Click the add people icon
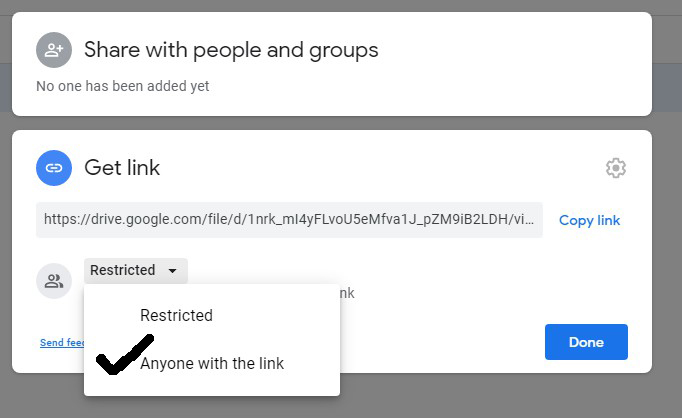The image size is (682, 418). (x=53, y=50)
